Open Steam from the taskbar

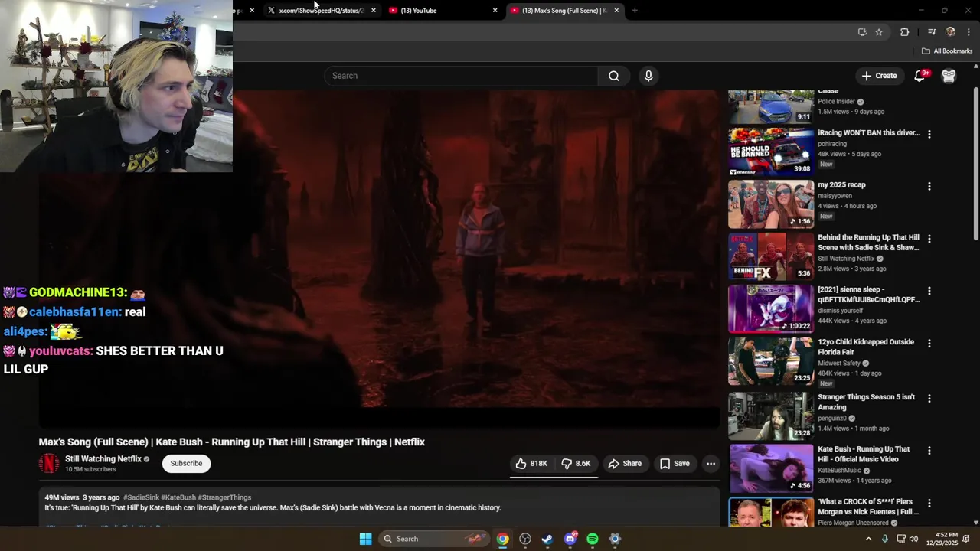(547, 539)
